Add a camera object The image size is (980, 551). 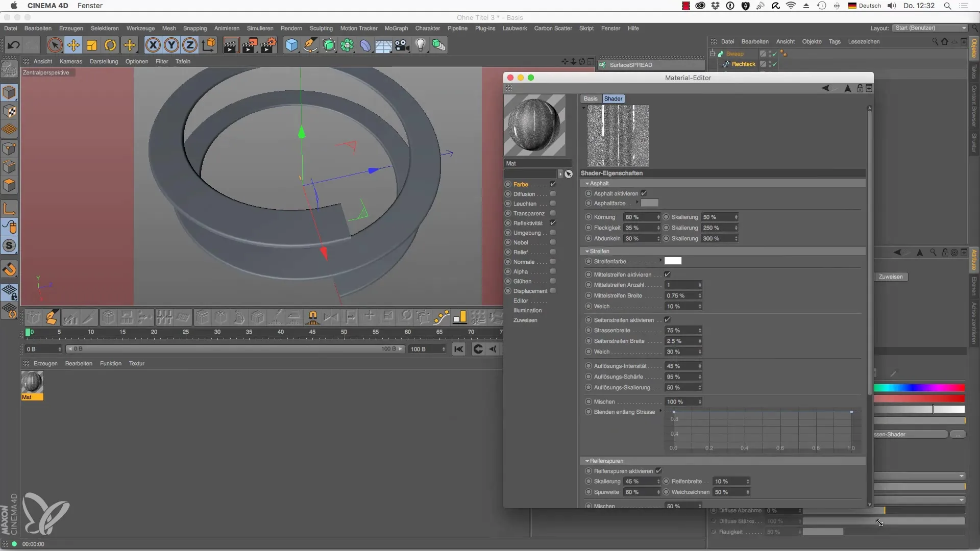tap(402, 45)
